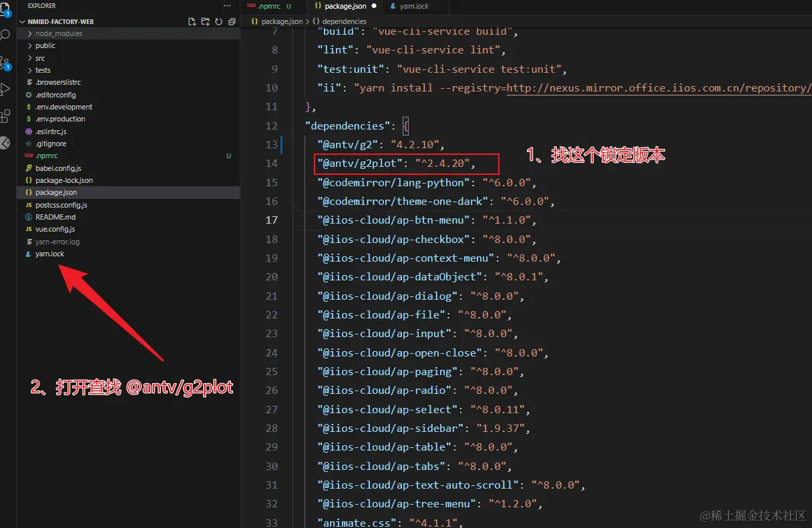Click "@iios-cloud/ap-btn-menu" in the editor
812x528 pixels.
click(394, 220)
